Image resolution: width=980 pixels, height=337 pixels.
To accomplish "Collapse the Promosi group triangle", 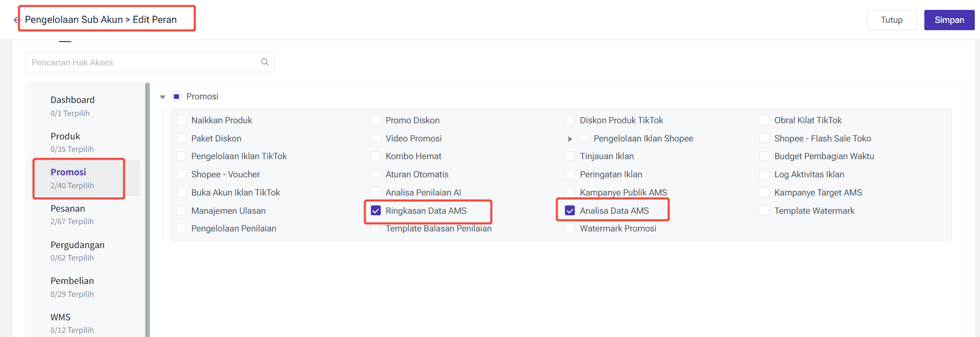I will (162, 97).
